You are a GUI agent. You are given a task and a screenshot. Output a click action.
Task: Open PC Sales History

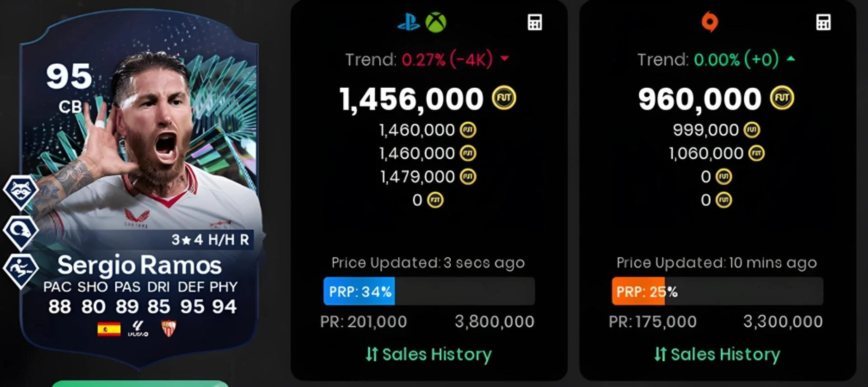(x=717, y=354)
